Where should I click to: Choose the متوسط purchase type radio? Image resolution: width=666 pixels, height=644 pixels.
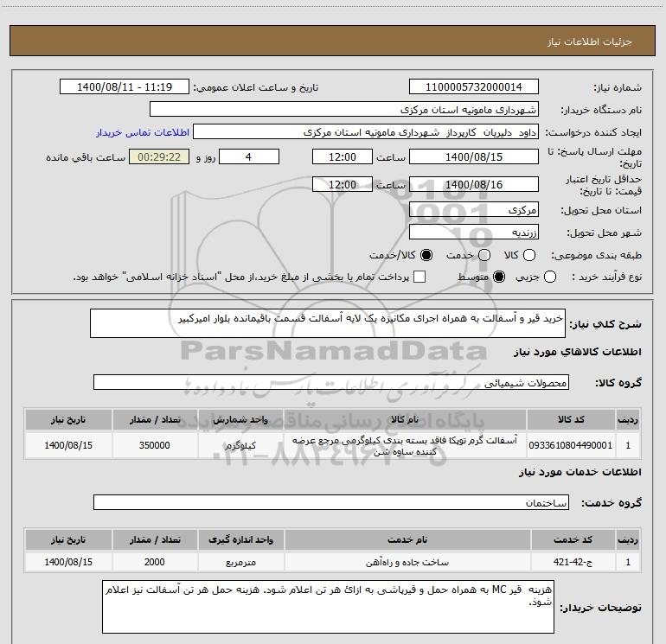tap(499, 277)
